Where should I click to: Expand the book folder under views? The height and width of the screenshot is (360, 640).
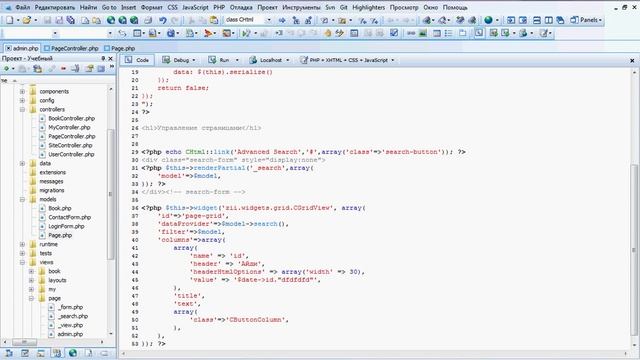(x=31, y=271)
